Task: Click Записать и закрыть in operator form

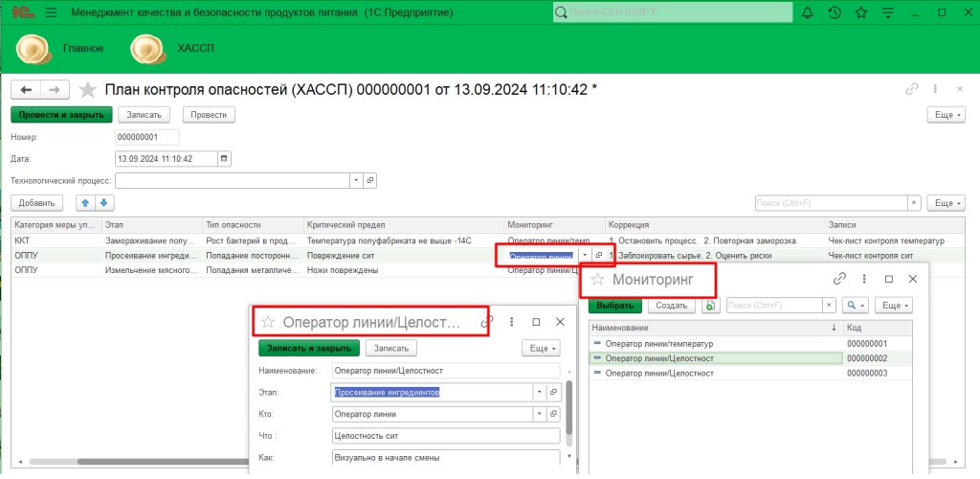Action: coord(309,349)
